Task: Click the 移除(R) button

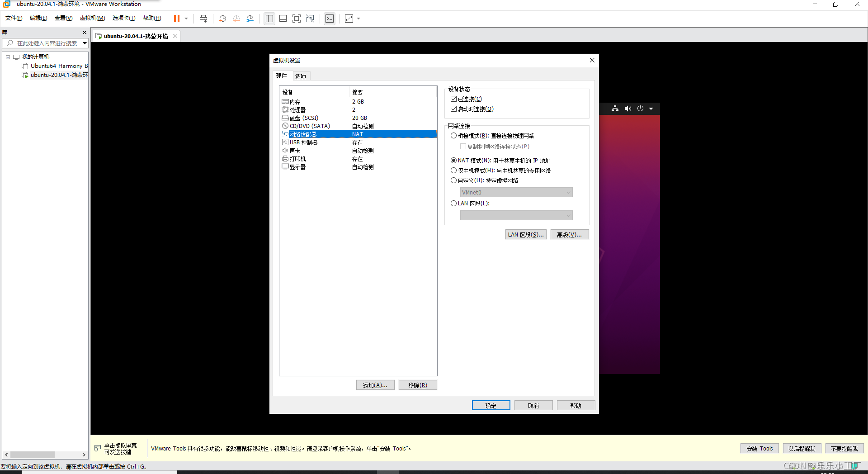Action: coord(418,385)
